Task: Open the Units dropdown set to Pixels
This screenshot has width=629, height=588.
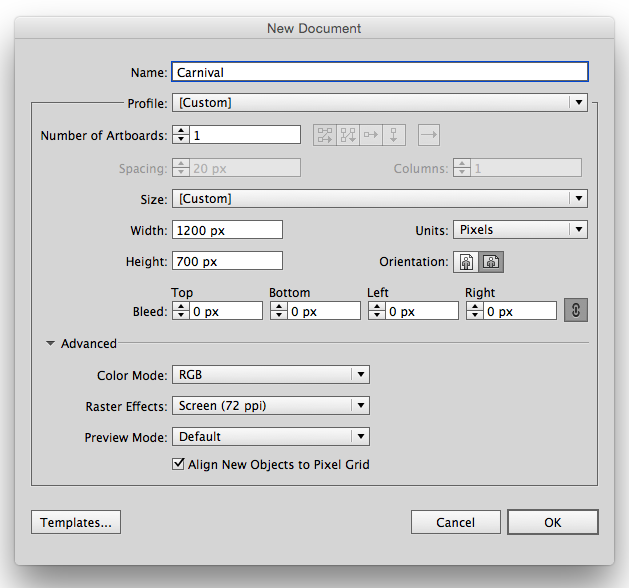Action: pos(520,230)
